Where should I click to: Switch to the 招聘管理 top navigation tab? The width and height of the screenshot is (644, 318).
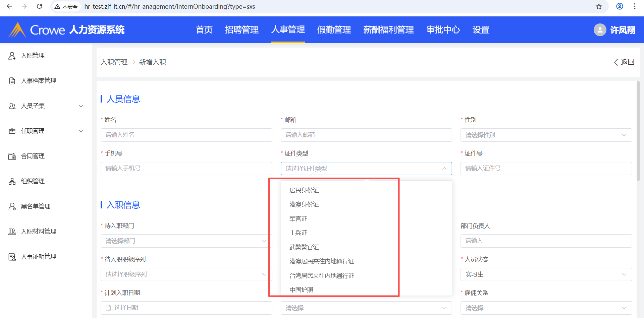point(241,30)
